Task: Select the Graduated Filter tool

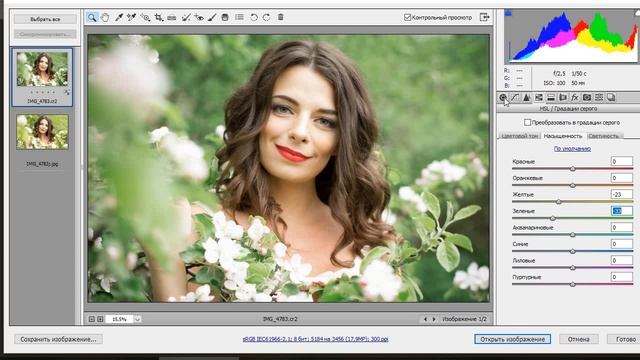Action: pyautogui.click(x=225, y=18)
